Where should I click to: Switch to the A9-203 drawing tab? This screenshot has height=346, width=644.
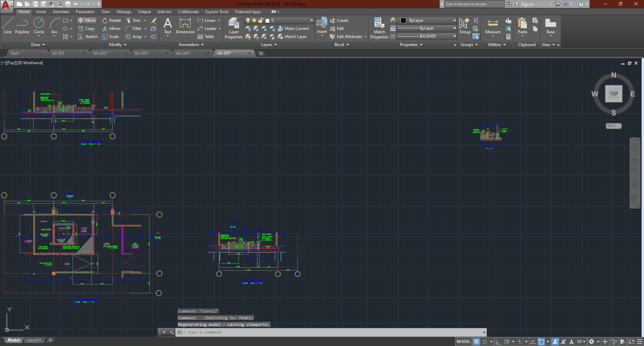(142, 53)
